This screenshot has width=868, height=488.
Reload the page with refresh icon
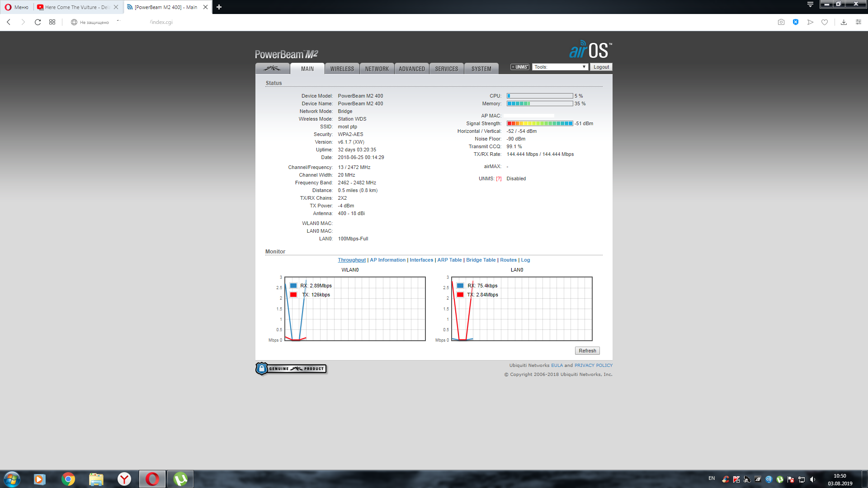click(x=38, y=22)
